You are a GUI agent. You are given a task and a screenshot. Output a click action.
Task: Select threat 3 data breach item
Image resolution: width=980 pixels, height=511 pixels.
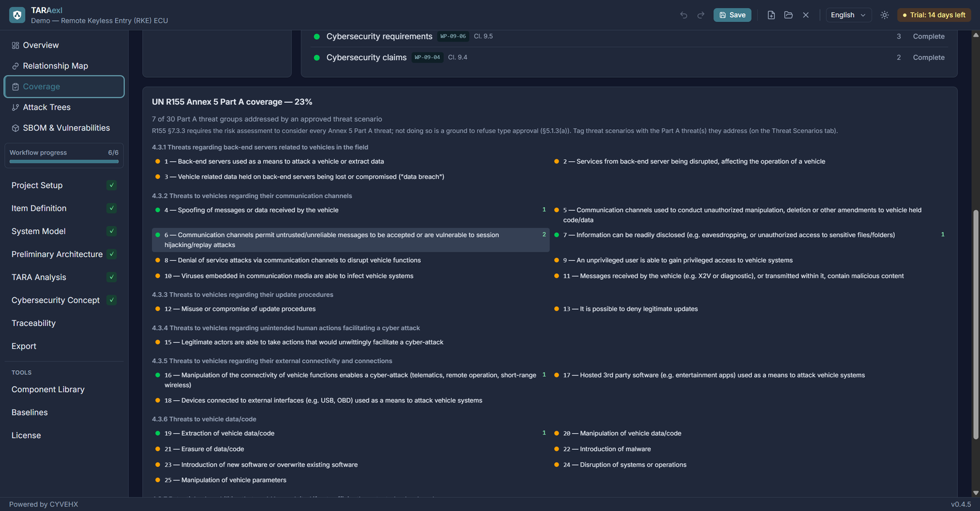350,177
